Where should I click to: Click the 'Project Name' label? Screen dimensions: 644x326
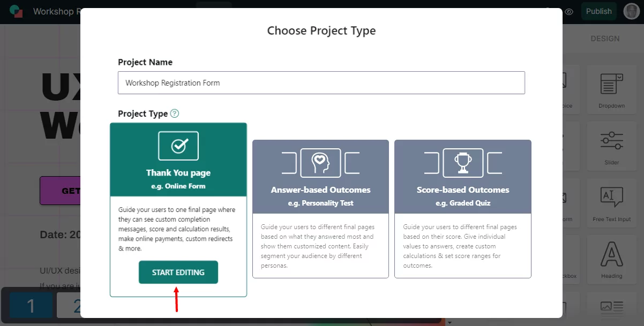point(145,62)
